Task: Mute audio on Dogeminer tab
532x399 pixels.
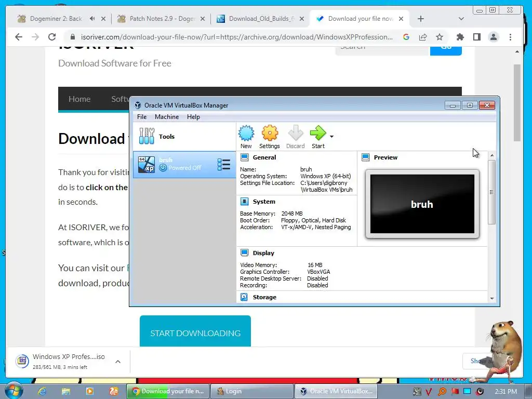Action: coord(92,19)
